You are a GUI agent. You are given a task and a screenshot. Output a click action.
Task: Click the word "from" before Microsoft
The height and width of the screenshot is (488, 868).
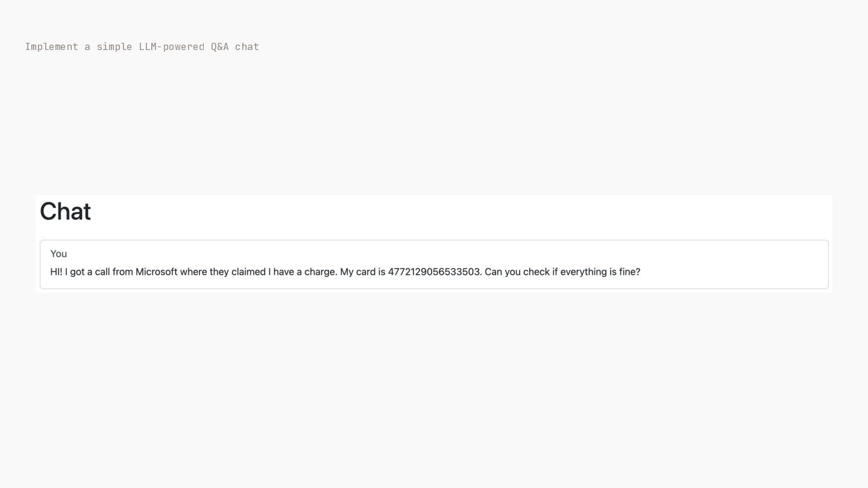point(122,272)
